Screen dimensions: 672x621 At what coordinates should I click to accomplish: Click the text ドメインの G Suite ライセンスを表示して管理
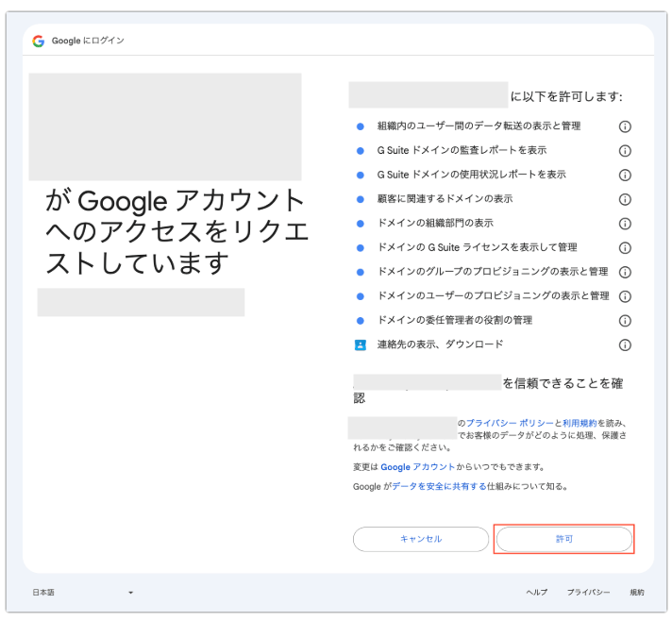click(x=477, y=247)
